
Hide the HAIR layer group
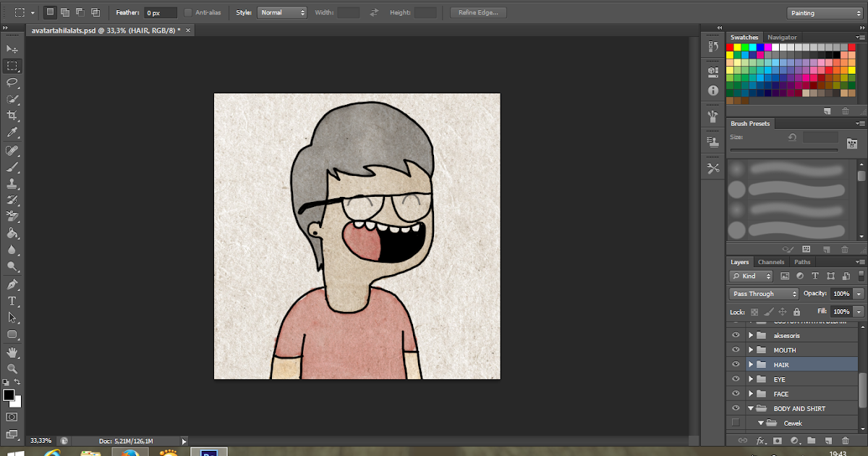click(x=736, y=364)
